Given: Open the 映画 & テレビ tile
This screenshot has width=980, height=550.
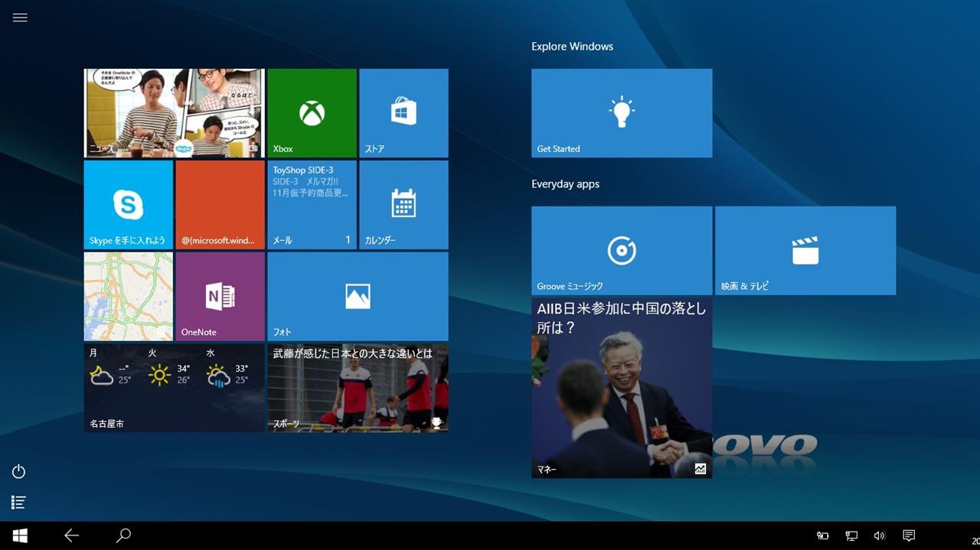Looking at the screenshot, I should point(805,251).
